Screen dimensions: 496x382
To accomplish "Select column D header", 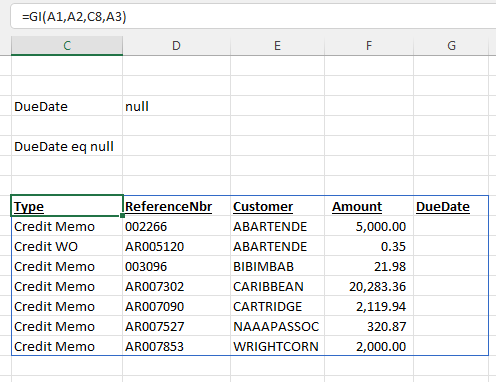I will click(x=176, y=45).
